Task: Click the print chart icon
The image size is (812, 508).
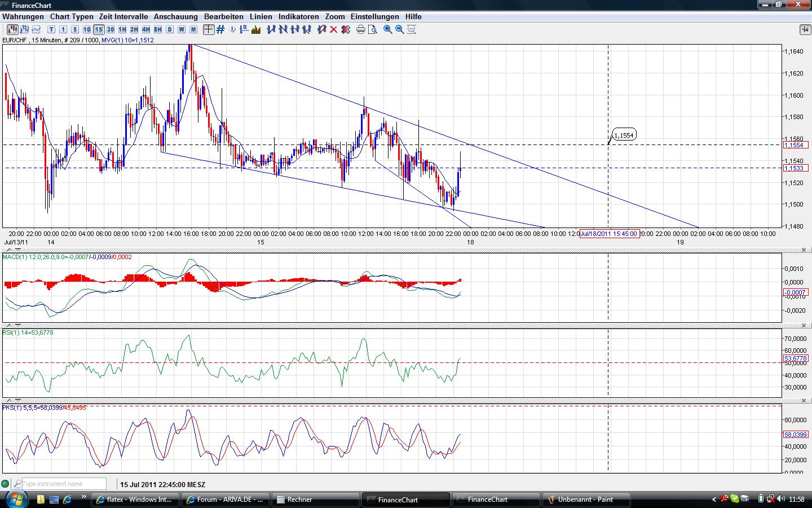Action: click(361, 29)
